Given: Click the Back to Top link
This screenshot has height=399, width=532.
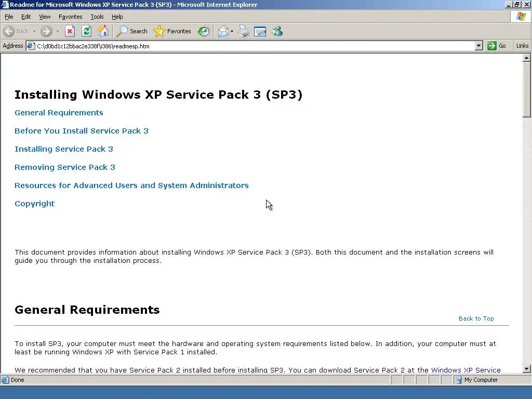Looking at the screenshot, I should point(476,318).
